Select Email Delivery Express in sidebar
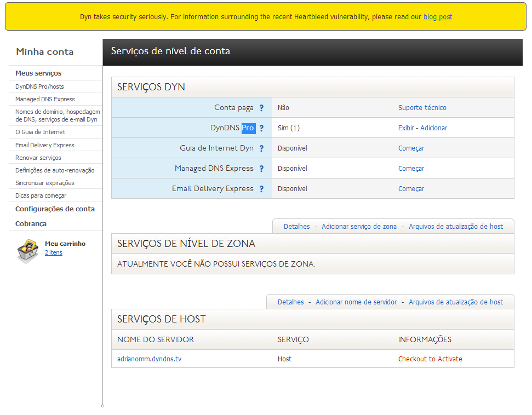Viewport: 532px width, 415px height. pos(45,145)
